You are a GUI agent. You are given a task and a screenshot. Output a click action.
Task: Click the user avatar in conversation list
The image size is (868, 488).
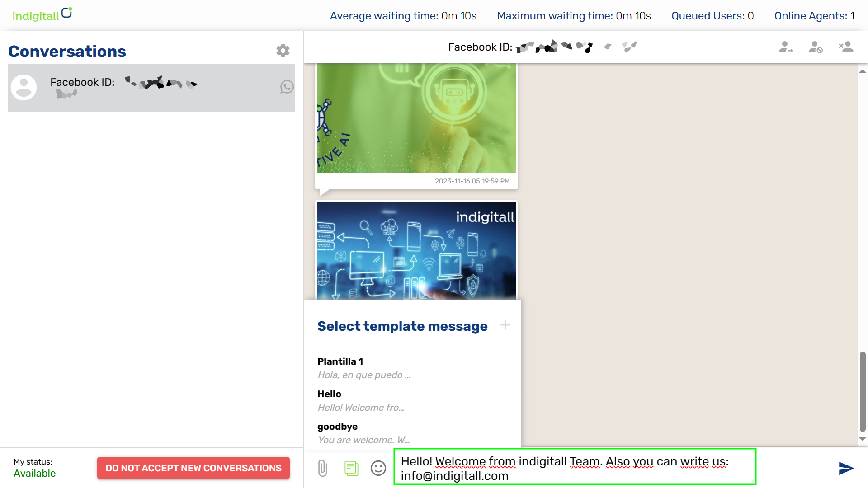(24, 87)
